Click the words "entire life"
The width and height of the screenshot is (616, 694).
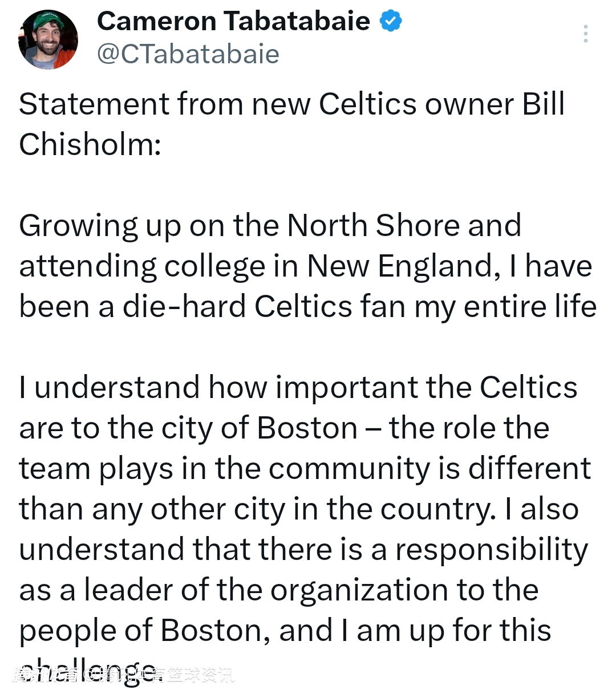(x=530, y=306)
